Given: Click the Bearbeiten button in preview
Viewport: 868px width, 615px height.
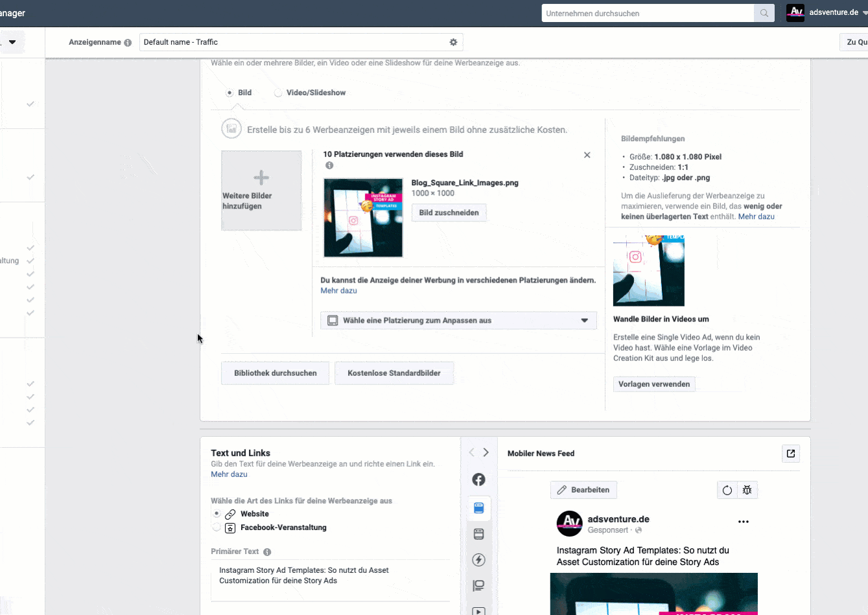Looking at the screenshot, I should click(583, 490).
